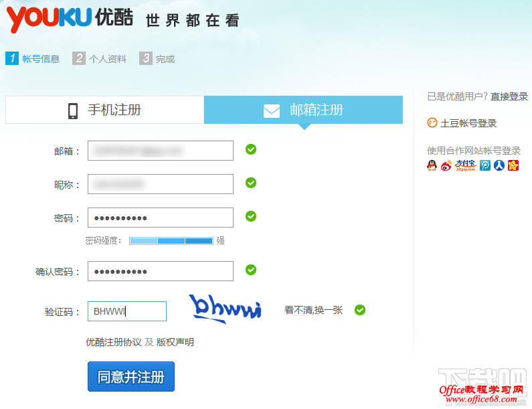Screen dimensions: 532x409
Task: Click the envelope icon in 邮箱注册 tab
Action: (x=272, y=110)
